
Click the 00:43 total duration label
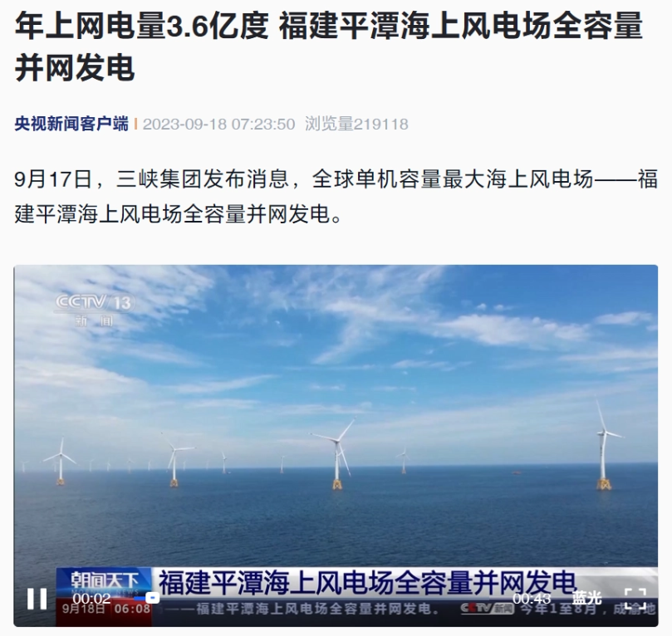coord(532,599)
